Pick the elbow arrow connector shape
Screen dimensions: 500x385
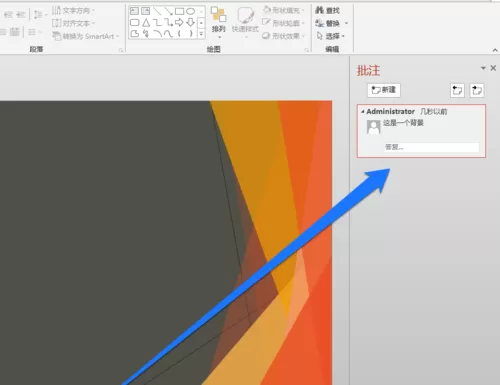tap(169, 23)
